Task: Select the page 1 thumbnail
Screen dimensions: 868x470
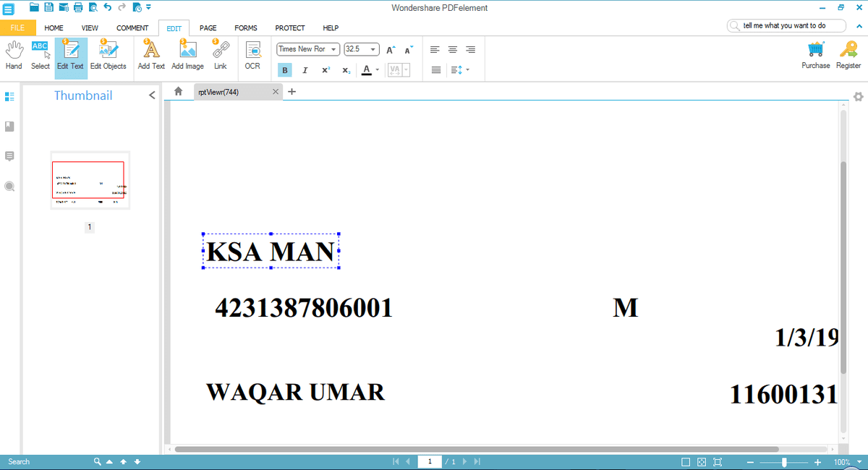Action: (x=90, y=180)
